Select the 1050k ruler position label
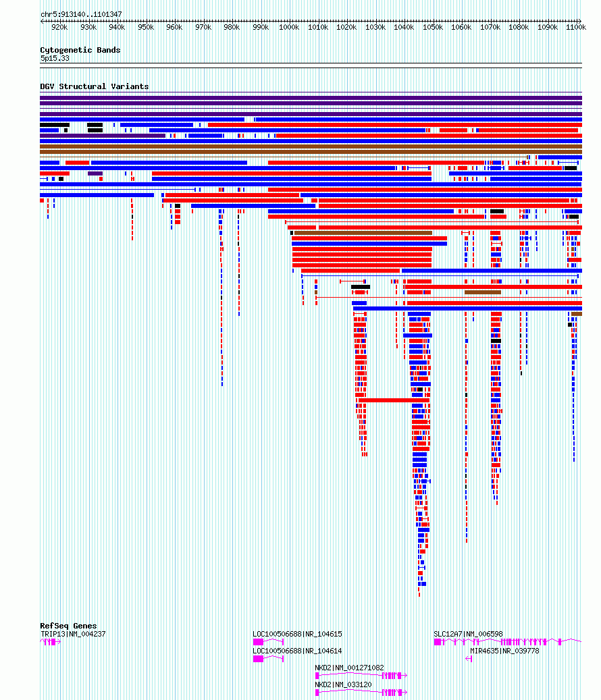601x700 pixels. pyautogui.click(x=433, y=27)
